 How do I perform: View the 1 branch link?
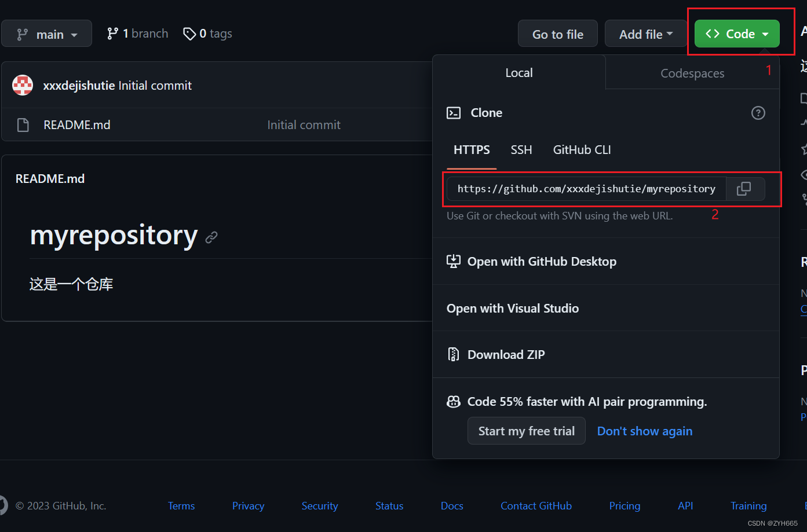138,34
